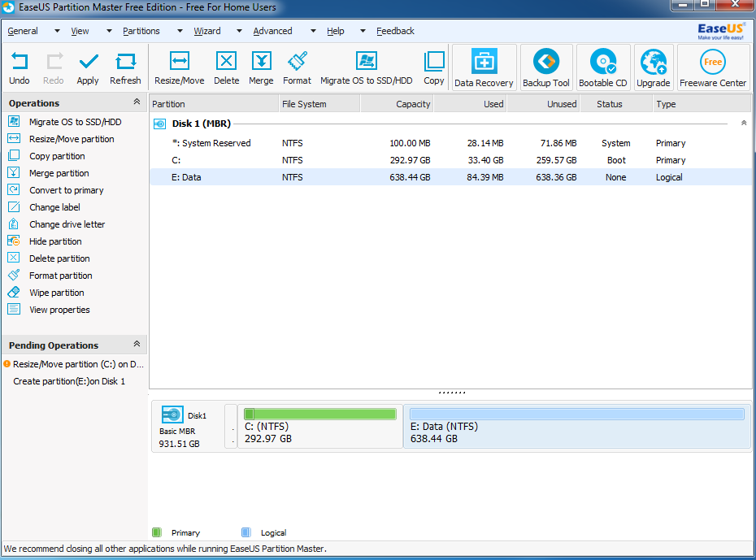Click the Status column header
This screenshot has height=560, width=756.
(x=616, y=103)
